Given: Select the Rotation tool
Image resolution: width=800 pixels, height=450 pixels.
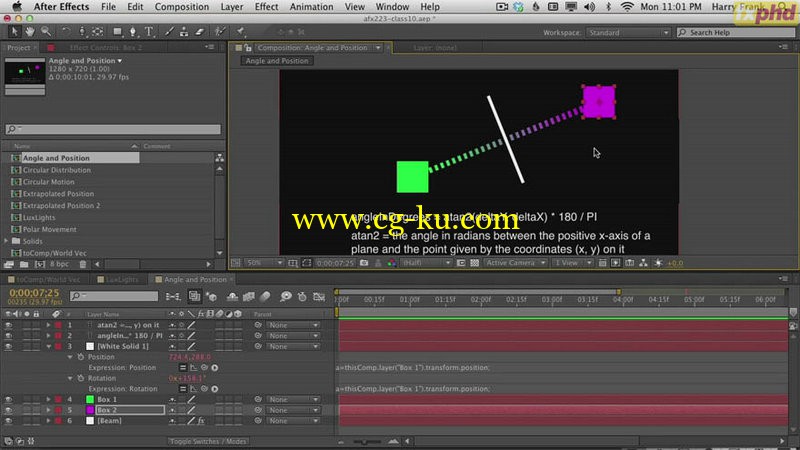Looking at the screenshot, I should [x=66, y=32].
